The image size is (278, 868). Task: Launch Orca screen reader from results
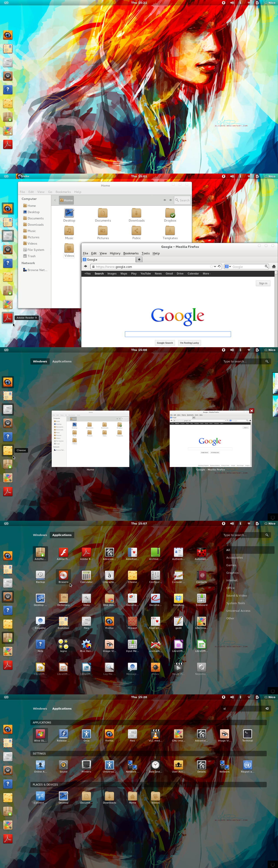click(x=86, y=735)
